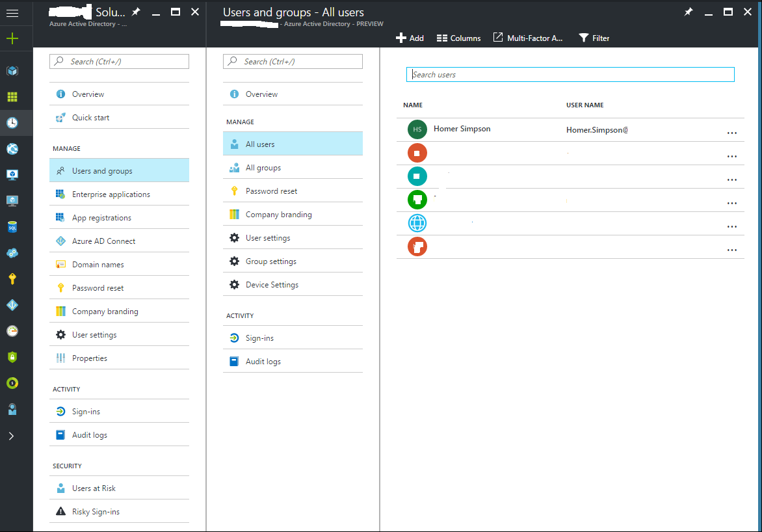
Task: Open Company branding in the directory blade
Action: point(119,312)
